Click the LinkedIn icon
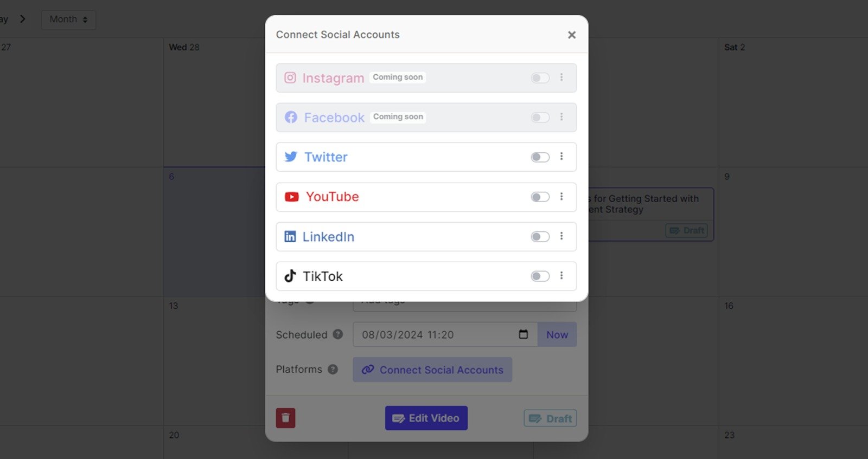Screen dimensions: 868x459 291,236
